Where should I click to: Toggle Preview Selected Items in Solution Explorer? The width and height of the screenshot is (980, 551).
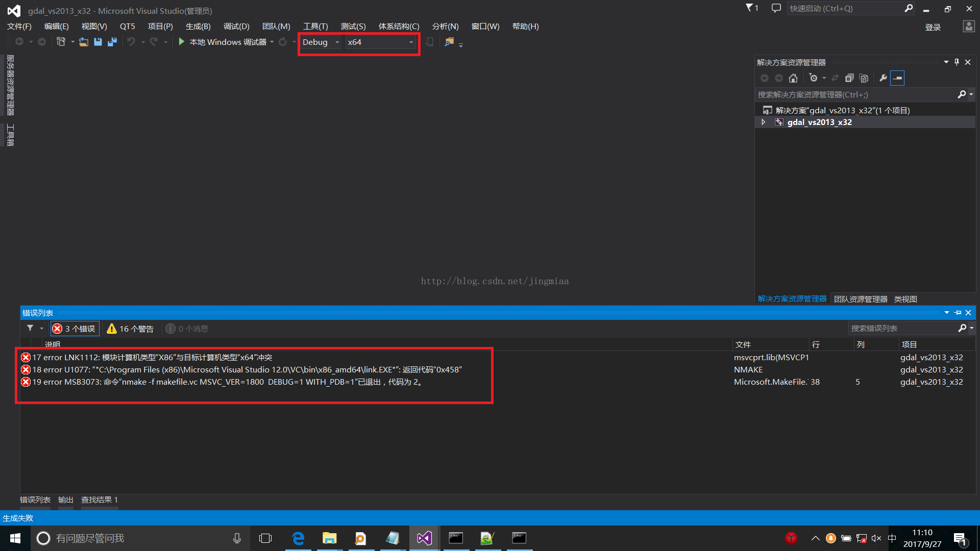[x=897, y=78]
